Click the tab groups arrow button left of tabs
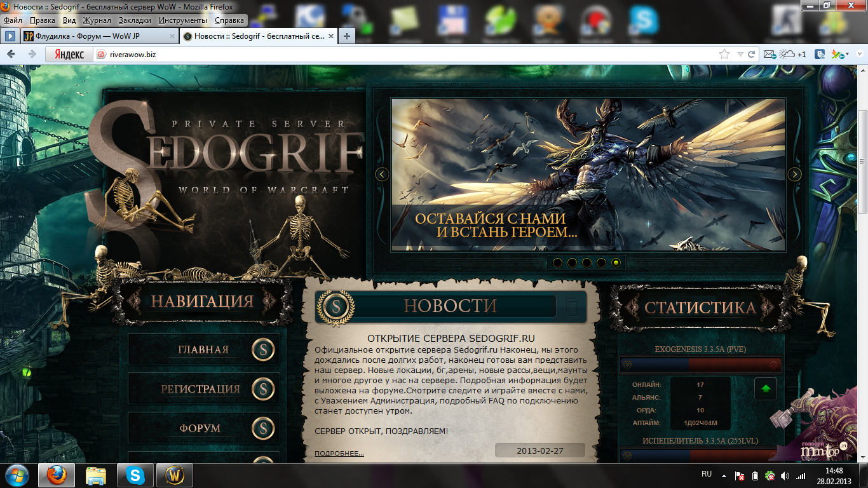The image size is (868, 488). (10, 36)
